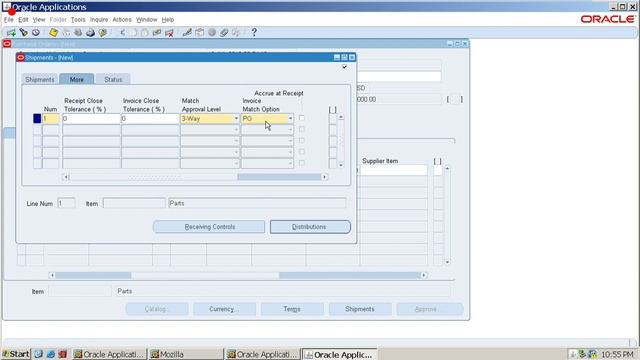Click the first Oracle Applicati... taskbar button
This screenshot has width=640, height=360.
pos(109,354)
